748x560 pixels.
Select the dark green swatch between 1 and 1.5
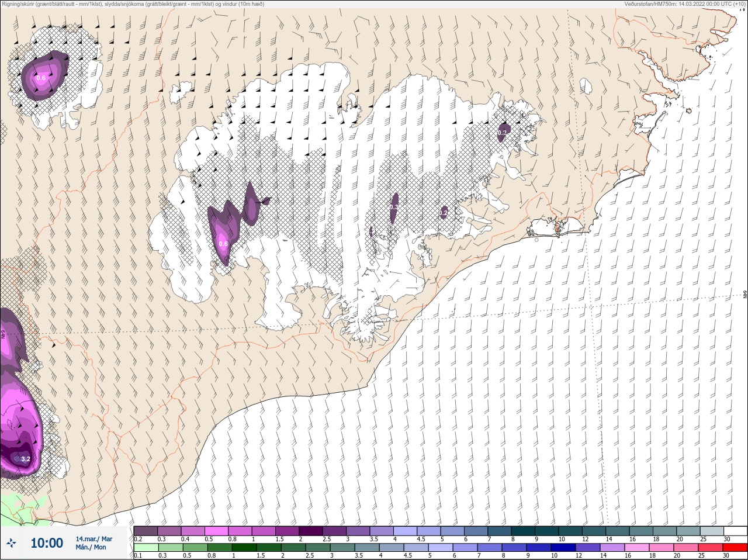244,548
